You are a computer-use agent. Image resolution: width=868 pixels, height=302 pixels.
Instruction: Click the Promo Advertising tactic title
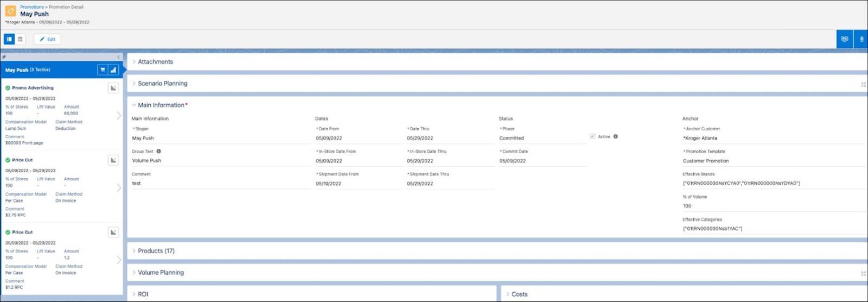(33, 87)
